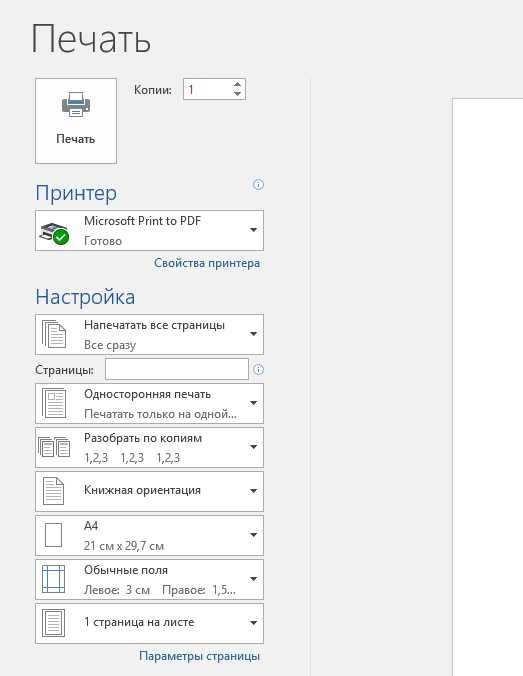Click the large Печать print button
This screenshot has width=523, height=676.
click(x=76, y=121)
